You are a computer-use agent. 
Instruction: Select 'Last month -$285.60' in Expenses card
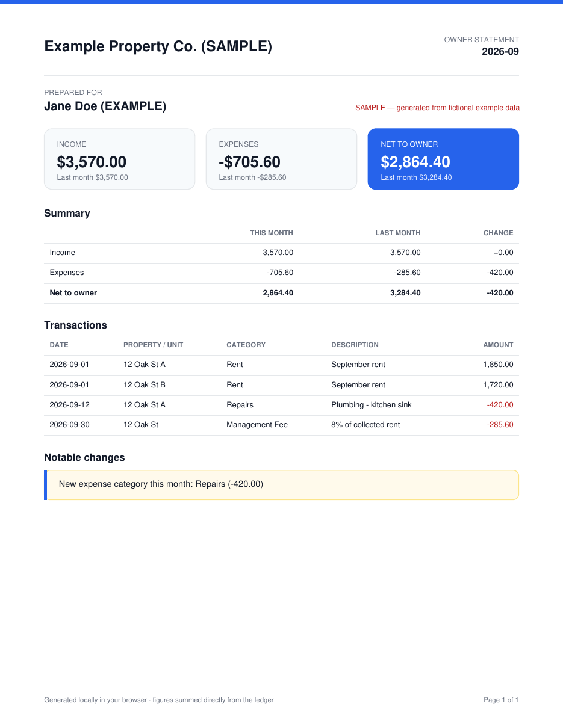pos(252,177)
